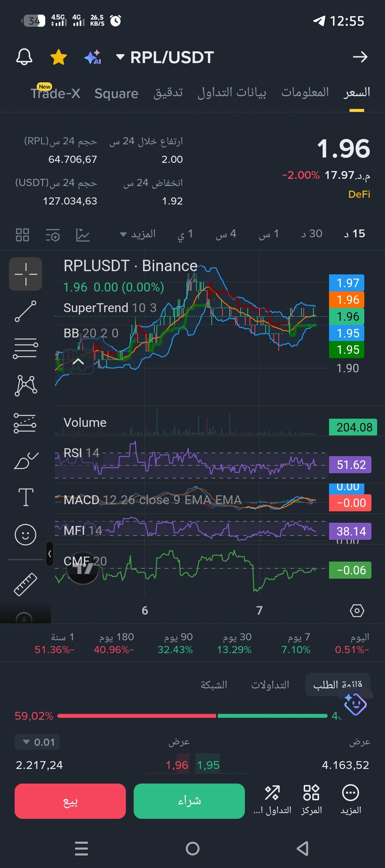Tap Android back triangle button

click(x=303, y=848)
